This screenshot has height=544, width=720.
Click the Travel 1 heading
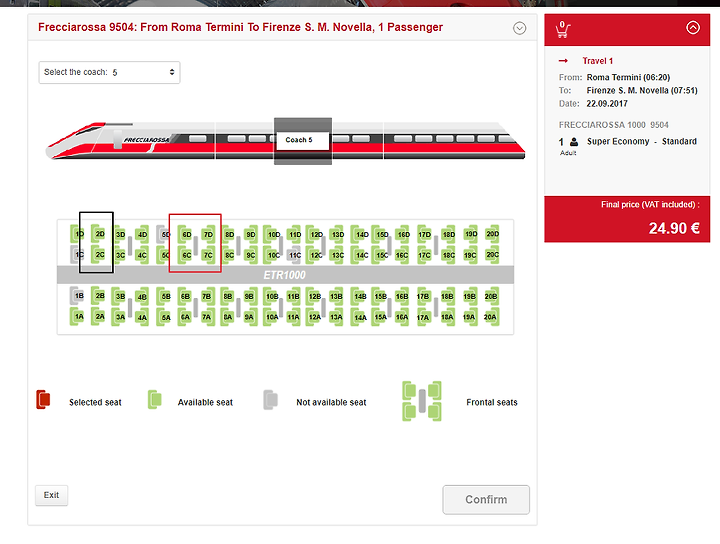(x=597, y=61)
